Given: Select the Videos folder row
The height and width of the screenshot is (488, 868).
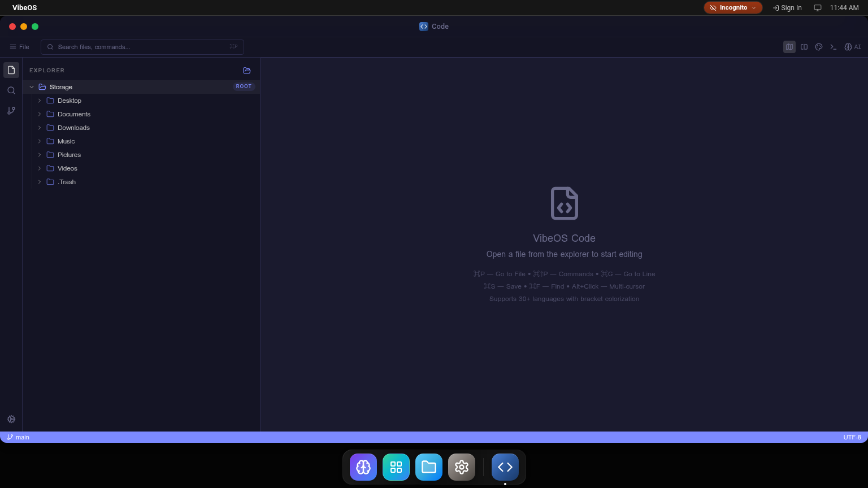Looking at the screenshot, I should [141, 168].
